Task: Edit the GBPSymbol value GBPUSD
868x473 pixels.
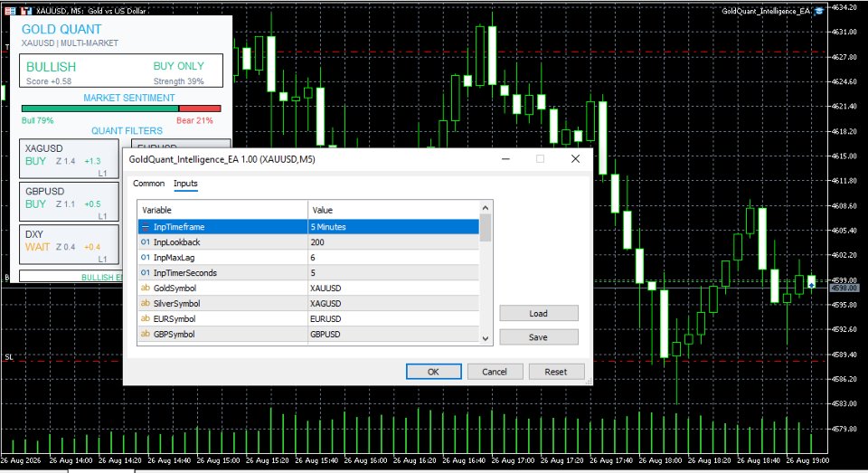Action: 393,334
